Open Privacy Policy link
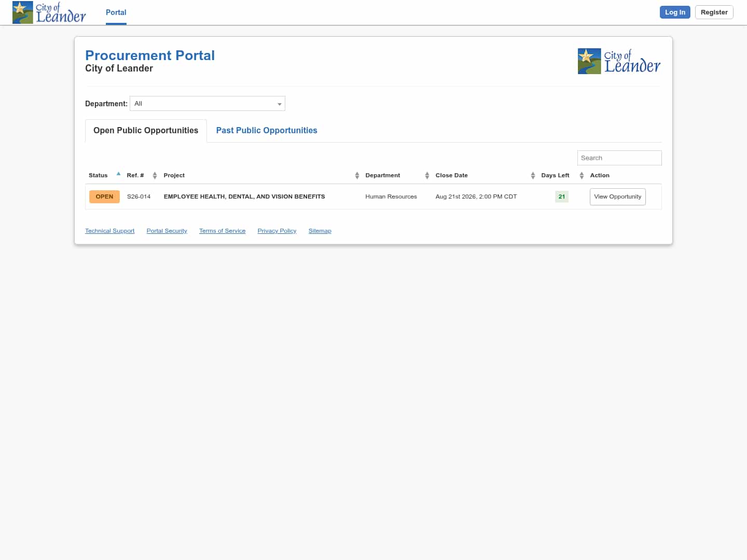Viewport: 747px width, 560px height. tap(277, 231)
